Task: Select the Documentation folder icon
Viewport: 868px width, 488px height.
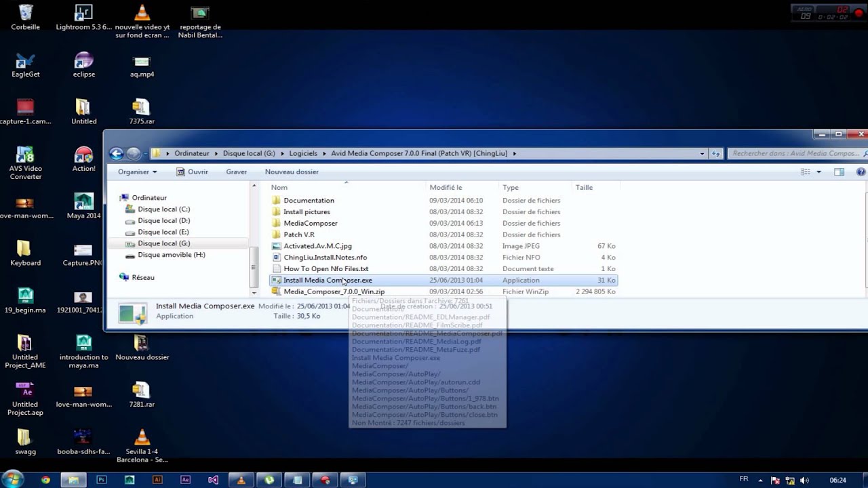Action: [276, 201]
